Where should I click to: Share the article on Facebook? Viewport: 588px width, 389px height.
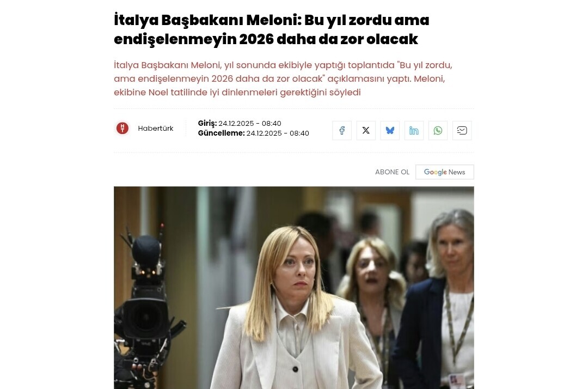[x=341, y=131]
